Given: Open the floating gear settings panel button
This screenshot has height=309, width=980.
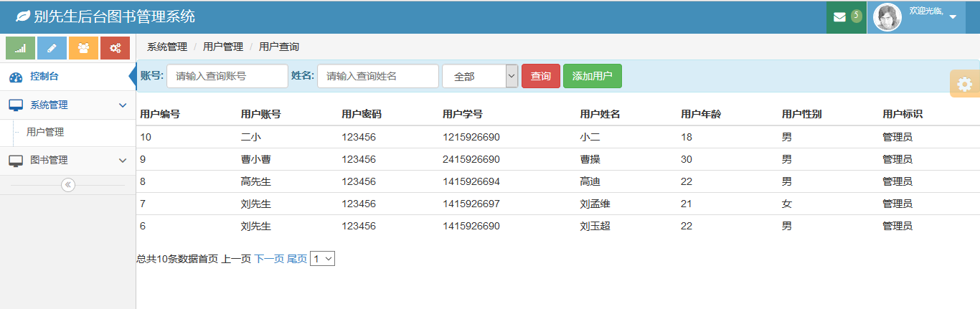Looking at the screenshot, I should pyautogui.click(x=964, y=84).
